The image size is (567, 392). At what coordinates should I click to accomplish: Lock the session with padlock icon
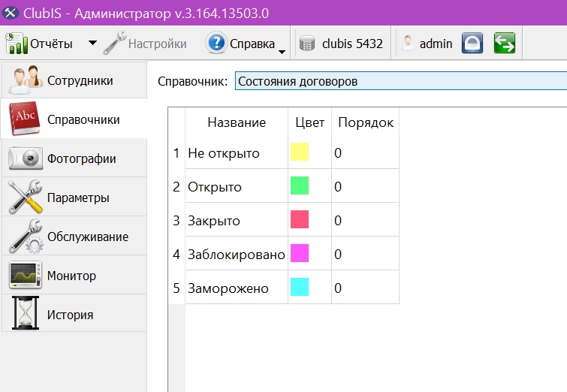(x=472, y=43)
